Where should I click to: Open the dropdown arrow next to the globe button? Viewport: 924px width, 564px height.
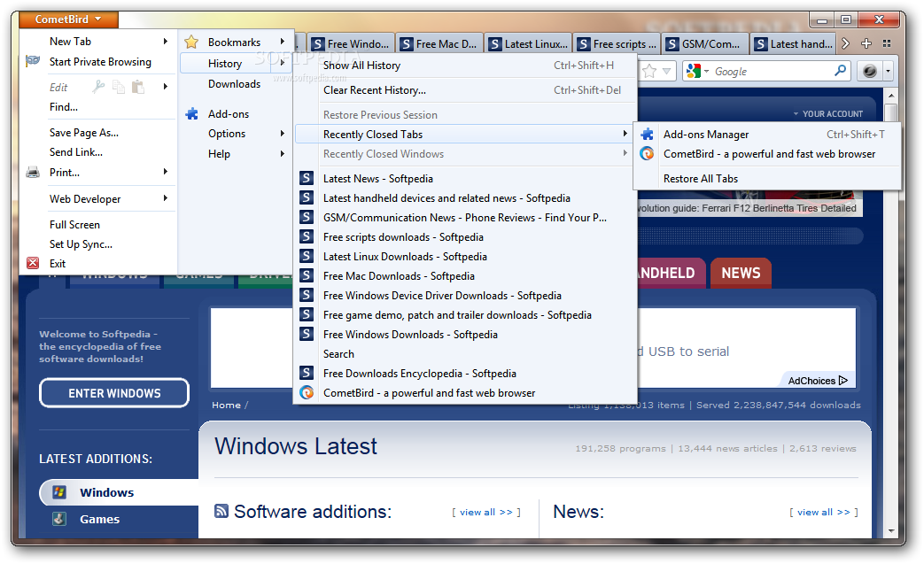click(x=888, y=71)
